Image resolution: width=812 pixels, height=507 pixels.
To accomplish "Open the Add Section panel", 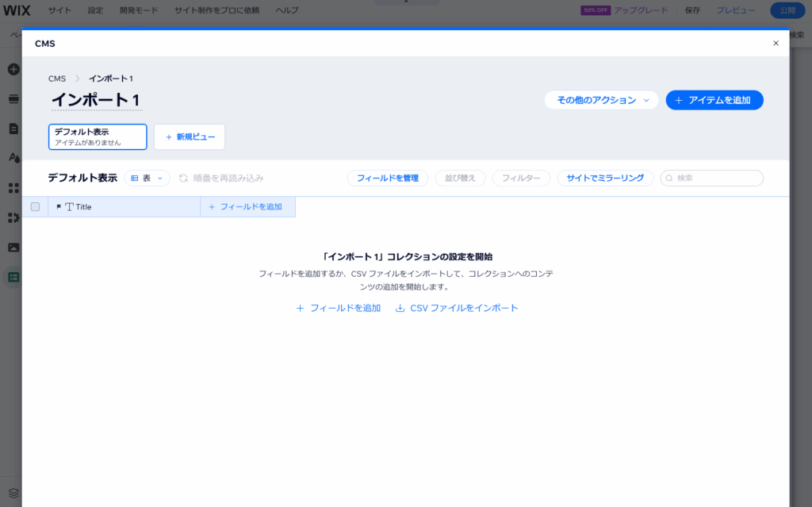I will [13, 98].
